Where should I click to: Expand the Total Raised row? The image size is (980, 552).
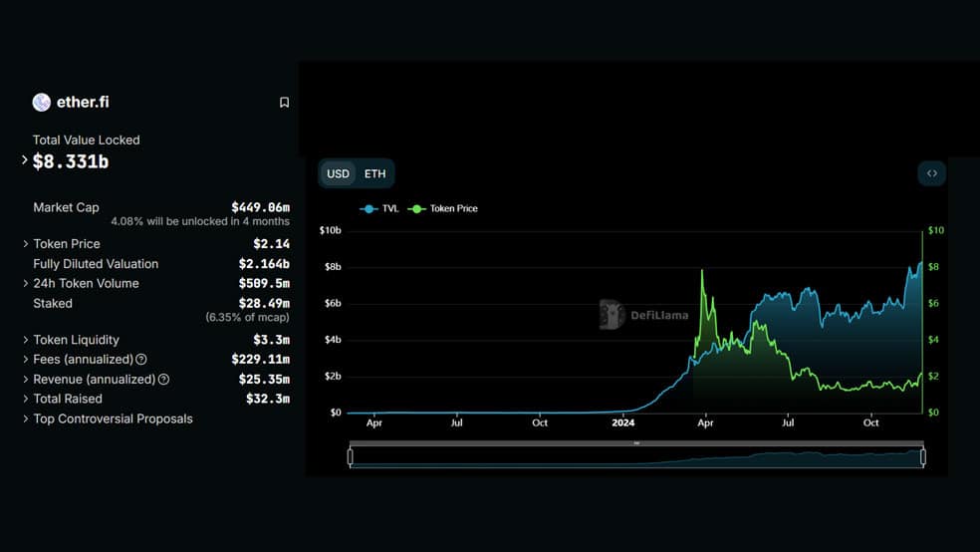pos(26,399)
